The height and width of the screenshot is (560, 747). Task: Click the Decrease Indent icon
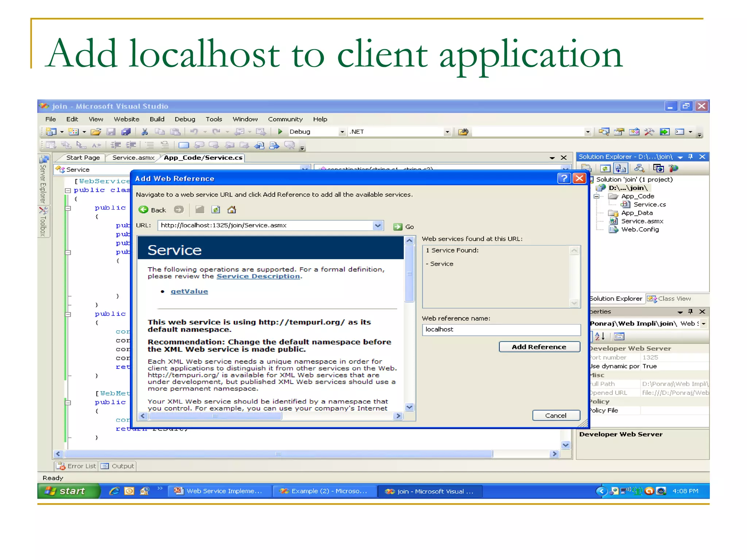[116, 145]
